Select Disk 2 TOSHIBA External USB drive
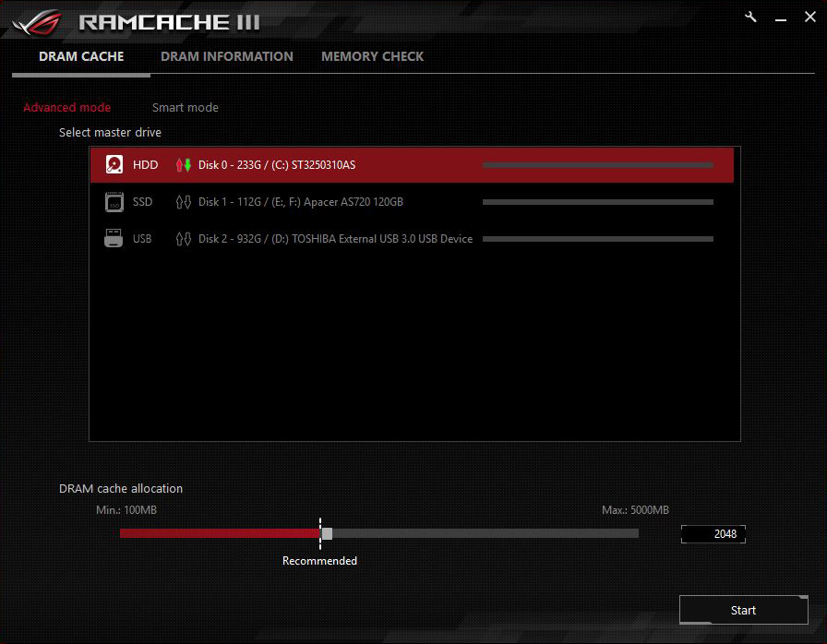Screen dimensions: 827x644 tap(412, 239)
